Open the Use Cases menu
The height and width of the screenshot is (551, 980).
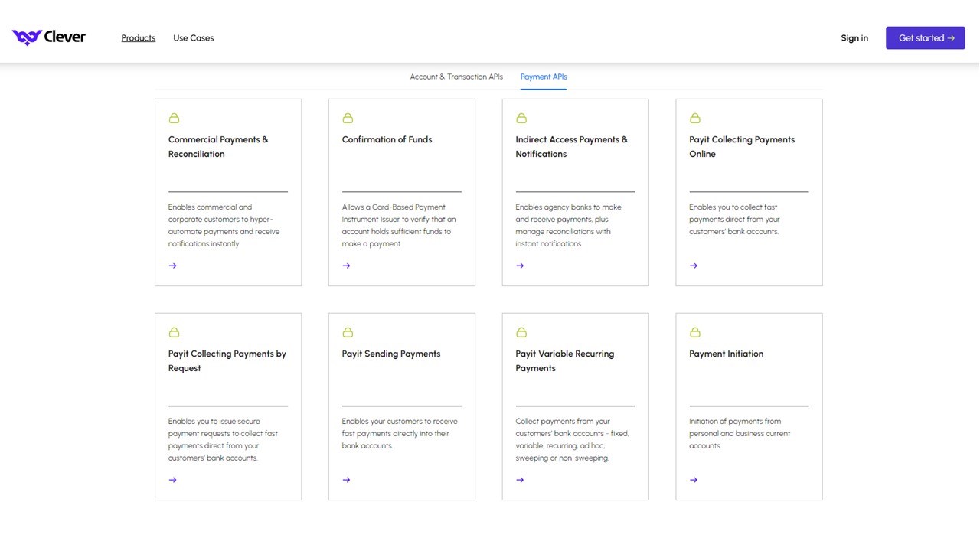coord(194,37)
